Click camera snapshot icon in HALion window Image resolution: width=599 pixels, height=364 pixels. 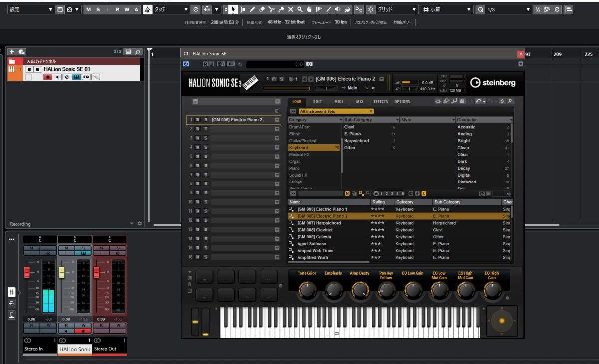tap(309, 64)
